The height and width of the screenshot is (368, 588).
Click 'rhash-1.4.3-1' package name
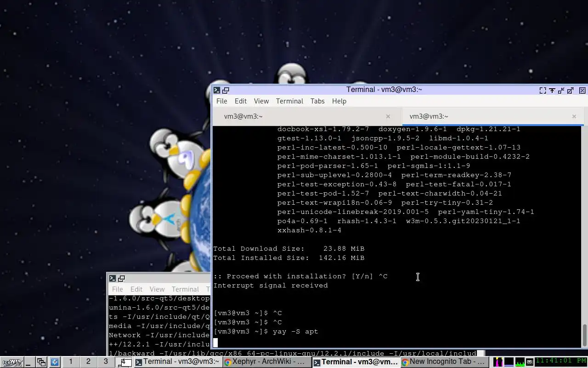click(367, 221)
